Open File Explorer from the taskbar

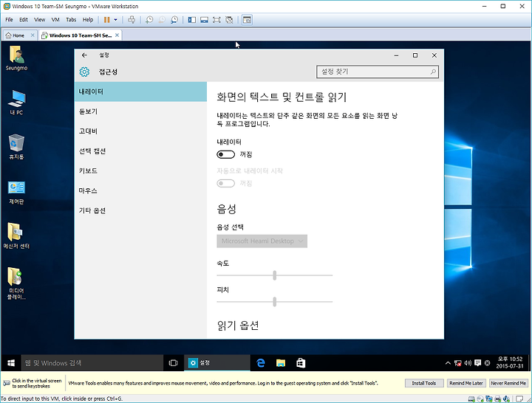(x=281, y=363)
